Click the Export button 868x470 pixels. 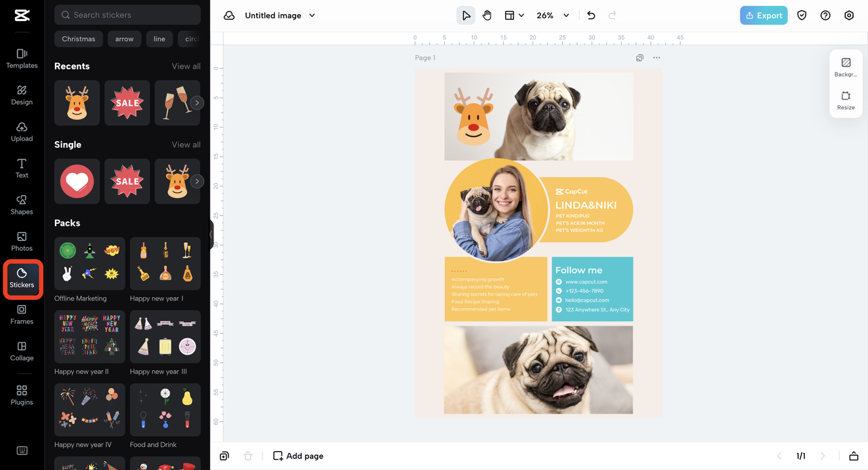[x=764, y=16]
